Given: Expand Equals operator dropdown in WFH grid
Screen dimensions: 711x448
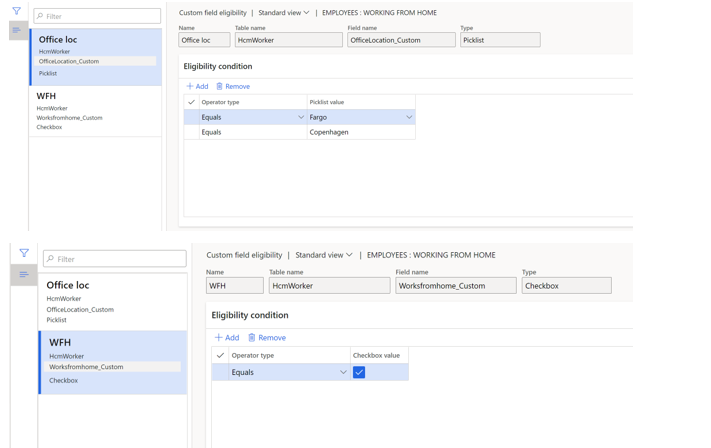Looking at the screenshot, I should pos(343,372).
